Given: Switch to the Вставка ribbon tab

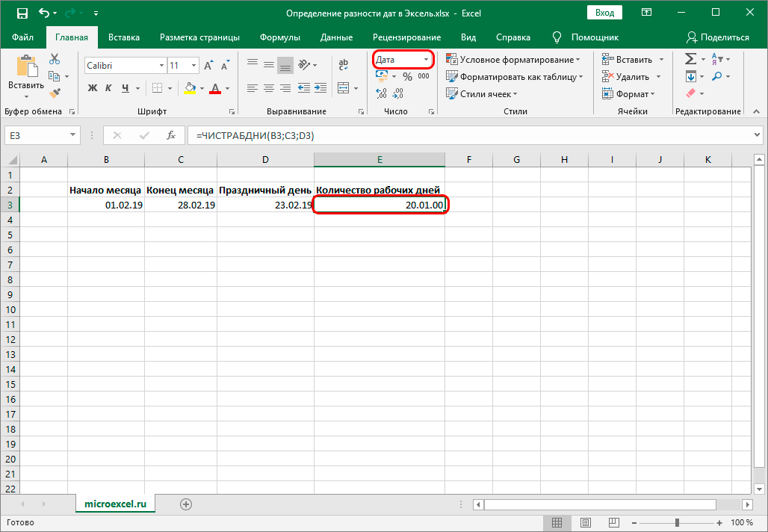Looking at the screenshot, I should pos(124,37).
